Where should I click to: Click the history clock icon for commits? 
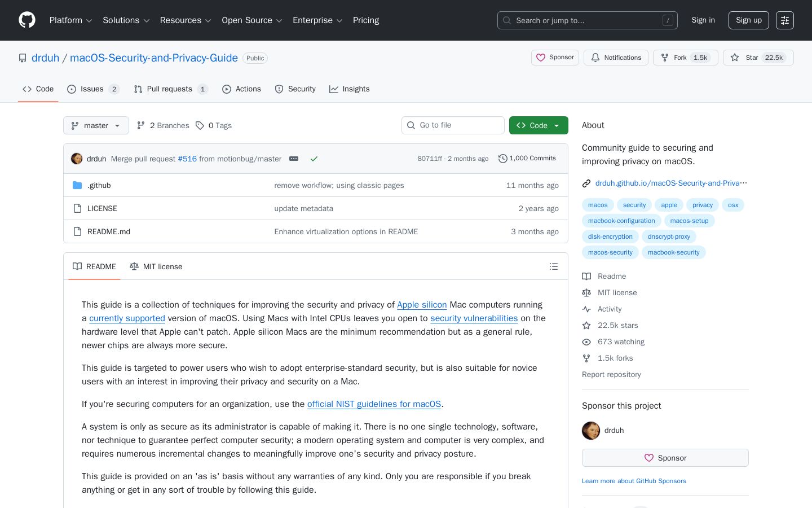(x=503, y=159)
